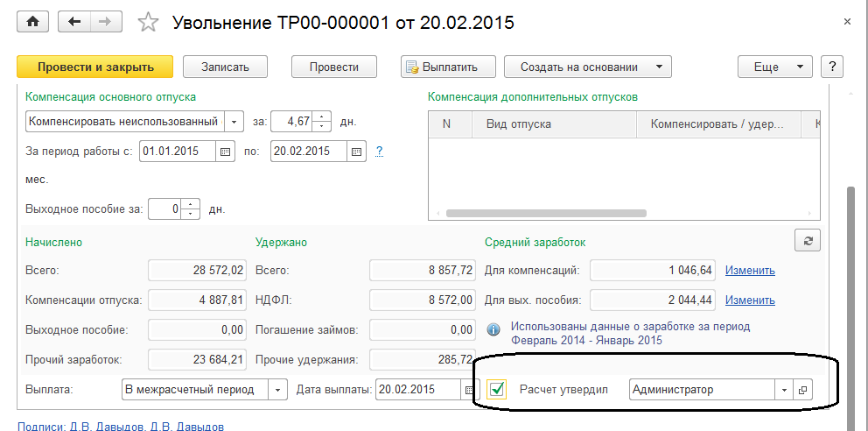This screenshot has width=868, height=431.
Task: Click the recalculate refresh icon
Action: click(806, 241)
